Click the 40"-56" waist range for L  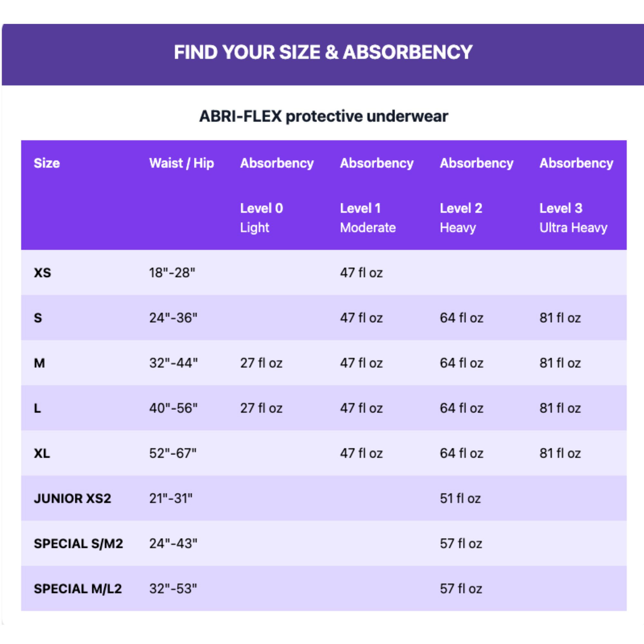[173, 408]
